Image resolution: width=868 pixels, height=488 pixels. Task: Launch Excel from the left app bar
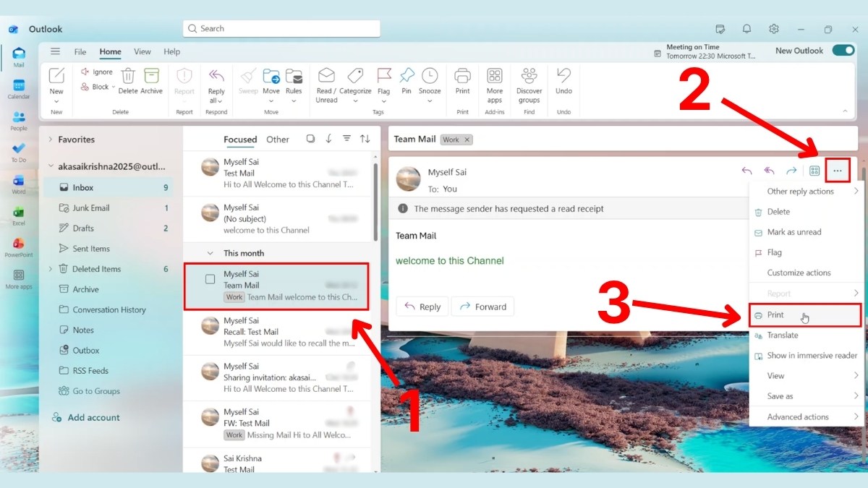tap(19, 216)
